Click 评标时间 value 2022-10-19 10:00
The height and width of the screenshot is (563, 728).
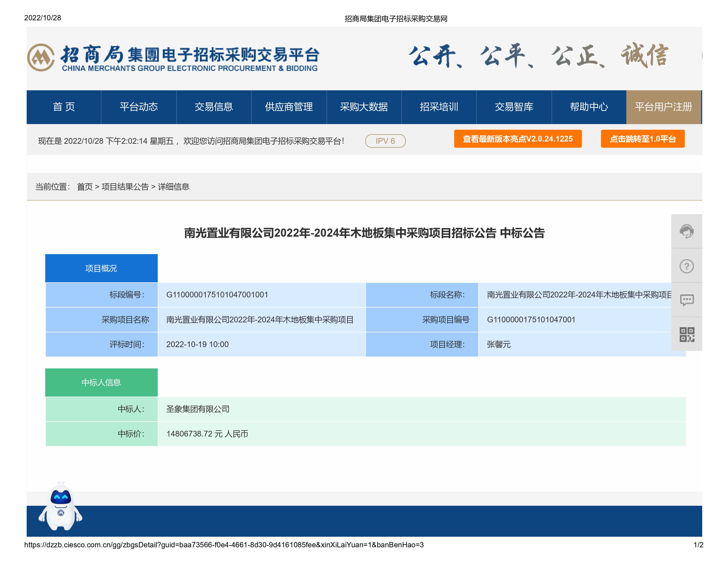(x=197, y=344)
